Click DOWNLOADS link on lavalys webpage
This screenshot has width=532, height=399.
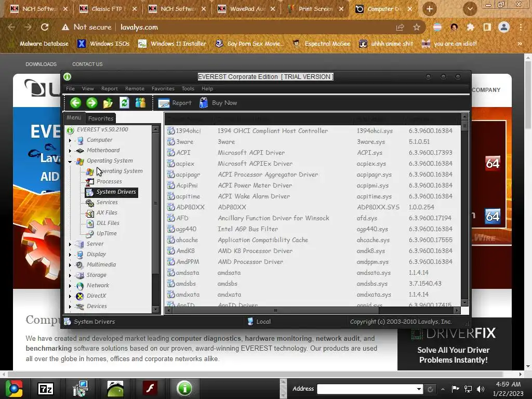pos(41,64)
